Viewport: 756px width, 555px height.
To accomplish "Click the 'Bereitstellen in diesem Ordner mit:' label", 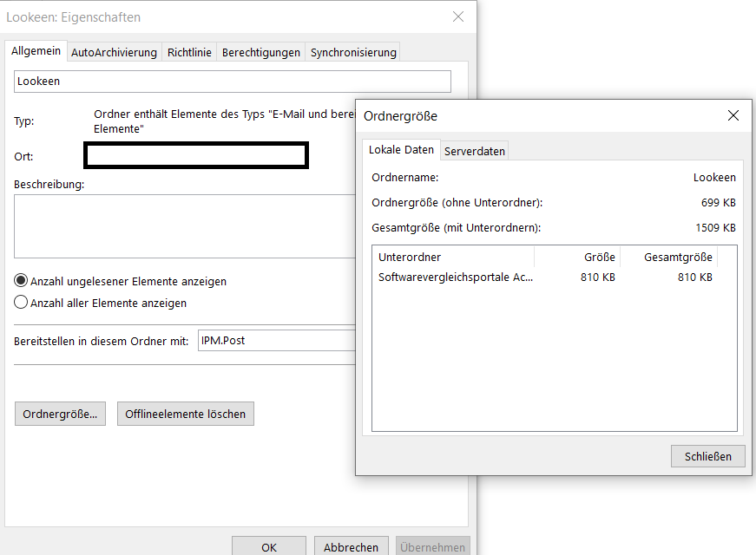I will (x=102, y=341).
